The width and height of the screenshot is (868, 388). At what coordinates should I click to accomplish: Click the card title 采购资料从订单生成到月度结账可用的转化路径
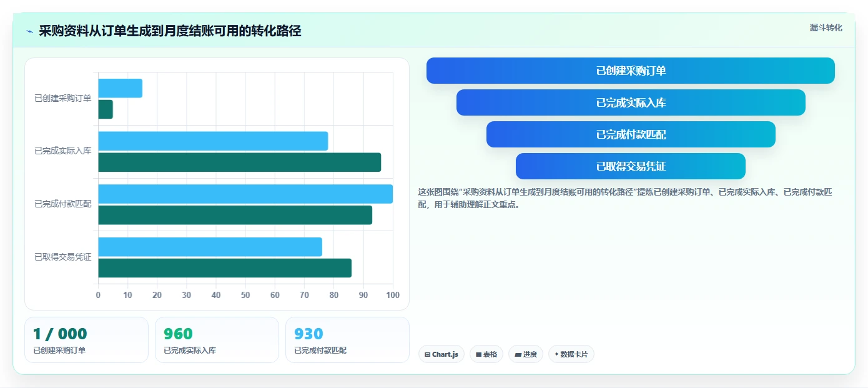(x=170, y=31)
